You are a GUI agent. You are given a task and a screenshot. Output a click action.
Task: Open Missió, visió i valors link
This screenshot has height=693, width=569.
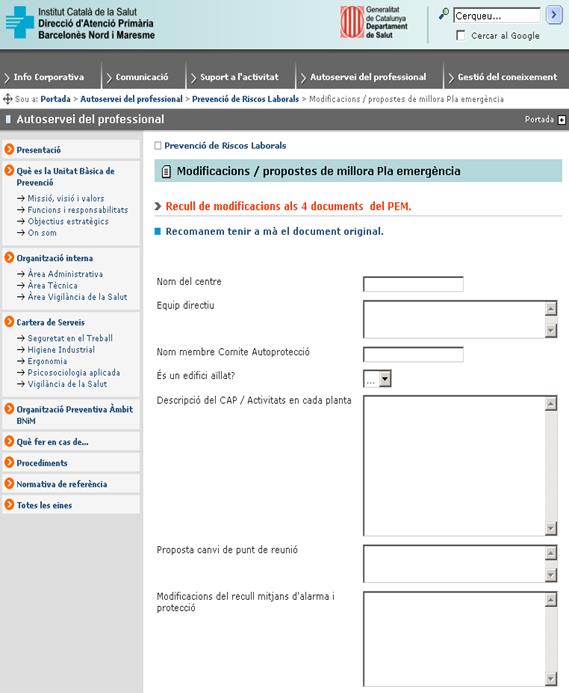tap(66, 198)
